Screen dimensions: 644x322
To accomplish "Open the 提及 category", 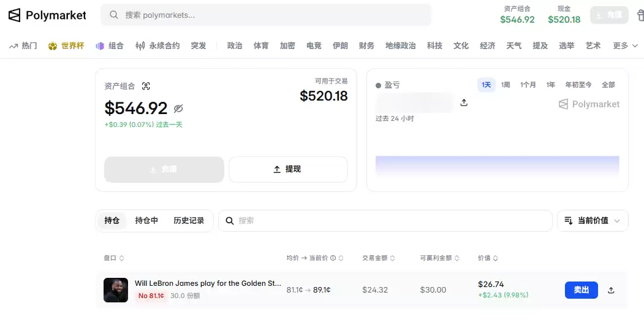I will tap(540, 45).
